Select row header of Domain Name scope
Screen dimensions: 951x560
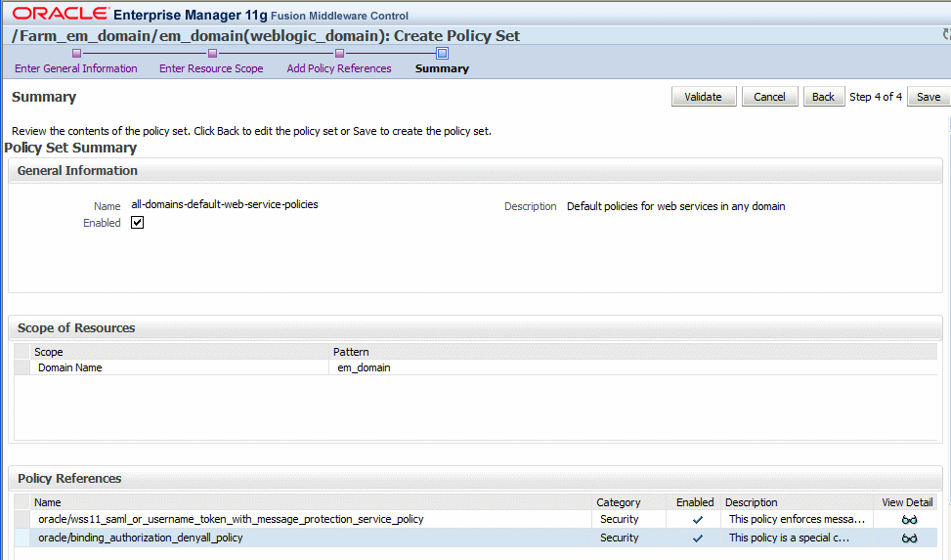pos(22,367)
